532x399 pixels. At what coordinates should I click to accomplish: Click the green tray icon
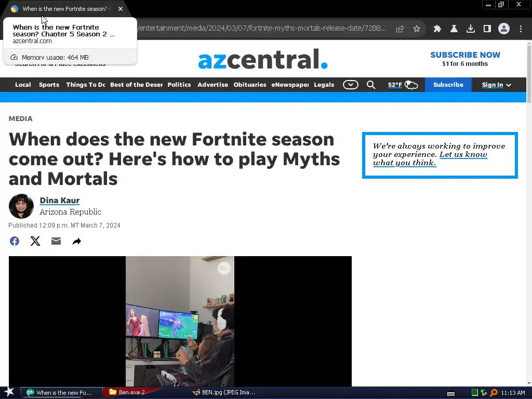[x=475, y=393]
